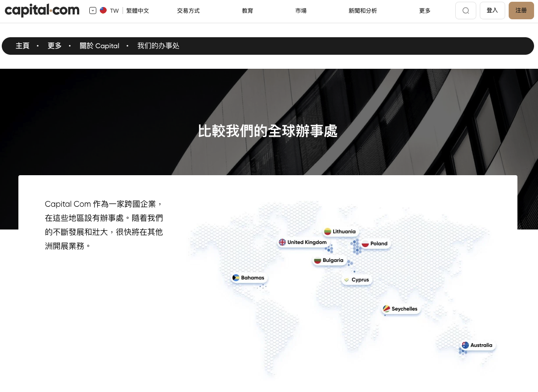538x392 pixels.
Task: Select the Bulgaria office marker
Action: point(329,260)
